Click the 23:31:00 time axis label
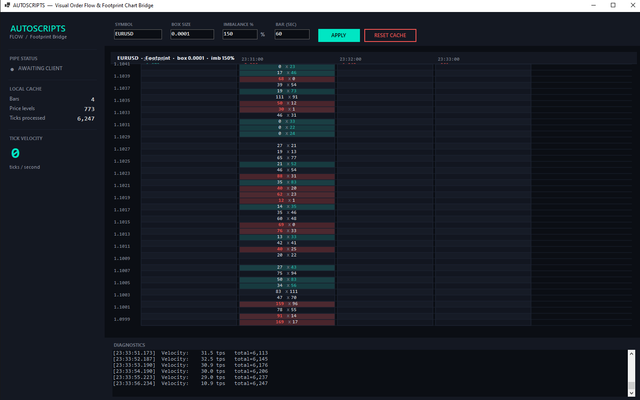The width and height of the screenshot is (640, 400). [252, 59]
